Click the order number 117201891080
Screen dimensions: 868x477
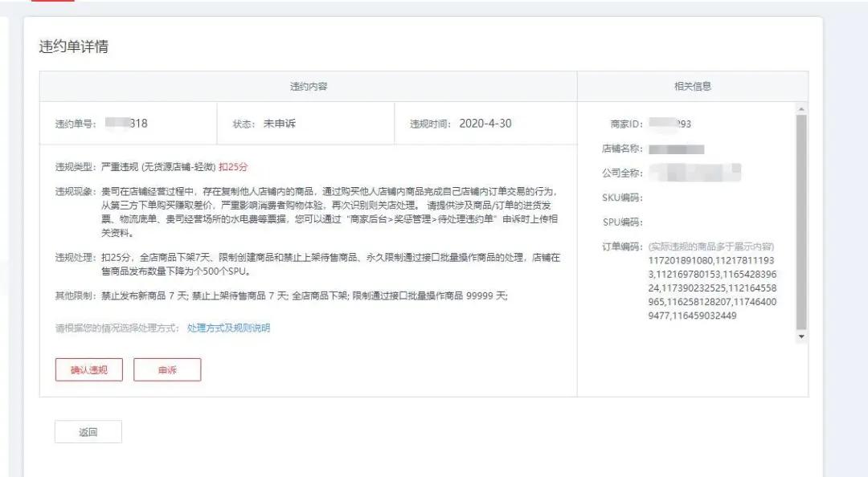(681, 261)
